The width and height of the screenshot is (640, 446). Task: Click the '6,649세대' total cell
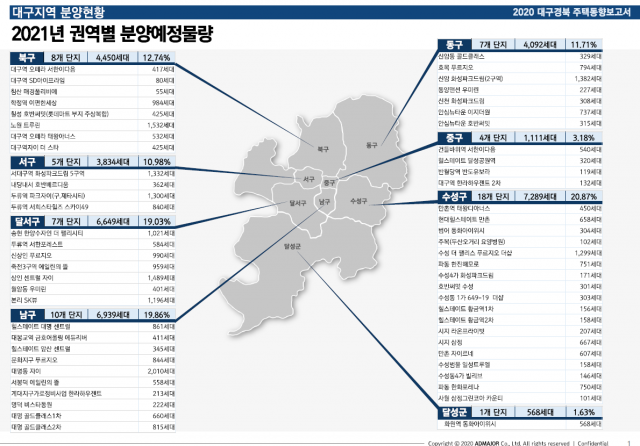coord(113,222)
